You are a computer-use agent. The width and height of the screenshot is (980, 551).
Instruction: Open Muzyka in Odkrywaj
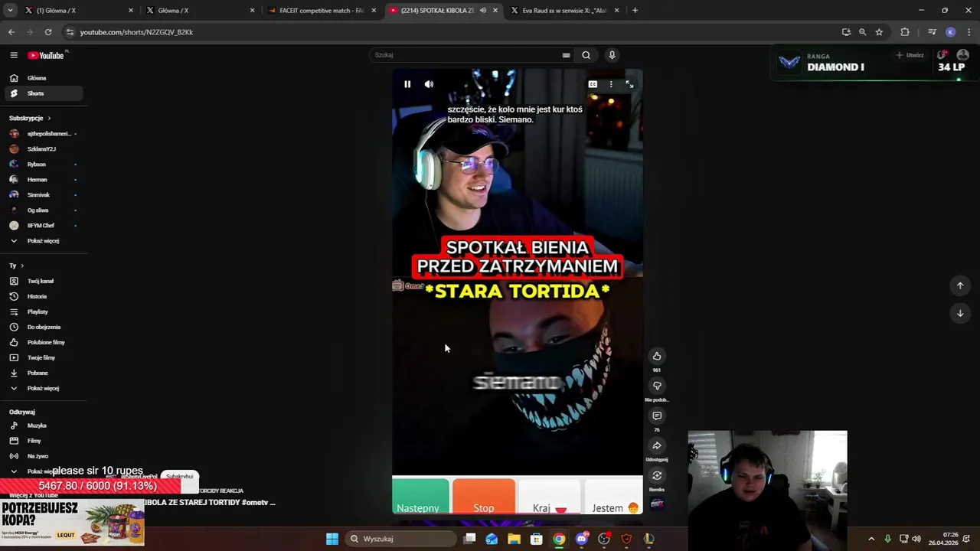(x=43, y=425)
